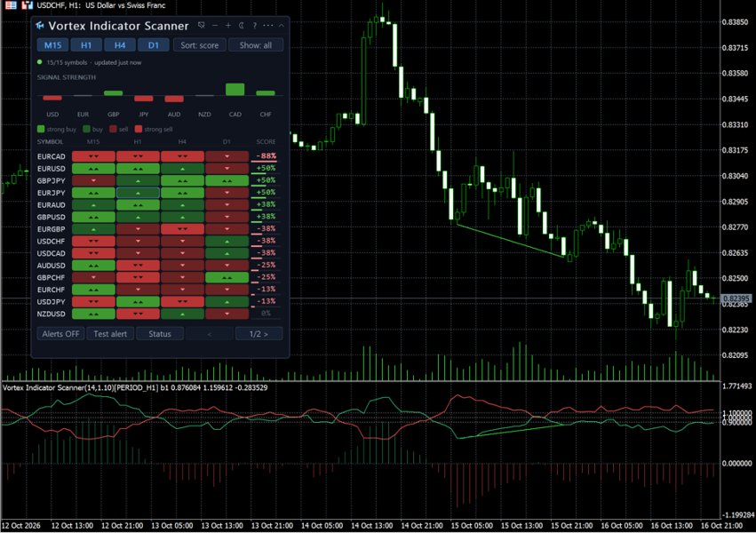Viewport: 756px width, 533px height.
Task: Click the strong sell legend color swatch
Action: [x=139, y=129]
